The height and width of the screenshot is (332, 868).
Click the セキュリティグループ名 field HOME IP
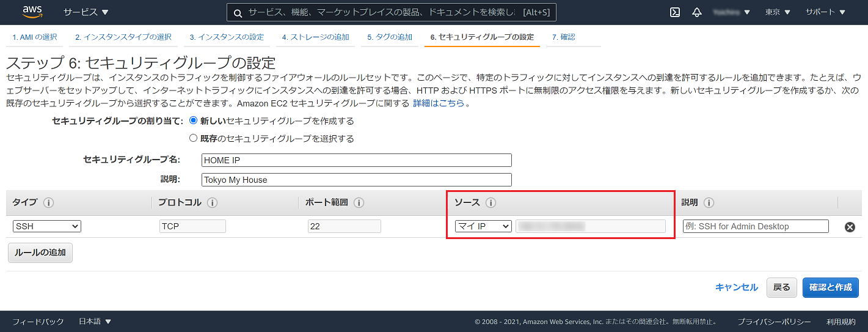point(357,160)
